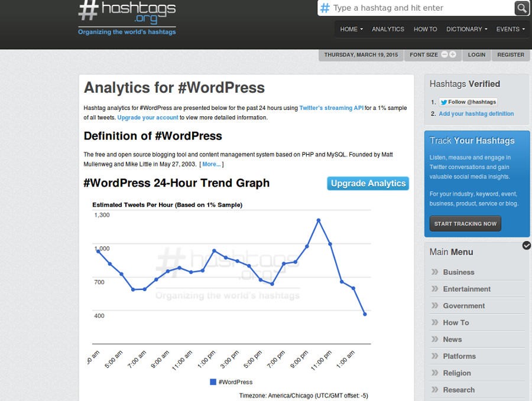Increase font size with plus icon

[x=453, y=54]
